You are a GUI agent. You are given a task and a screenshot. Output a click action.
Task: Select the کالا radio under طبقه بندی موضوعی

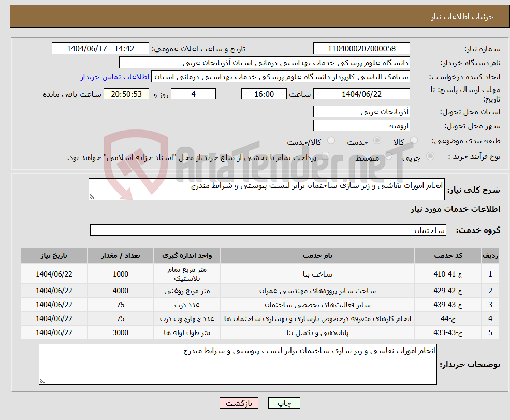(x=413, y=140)
